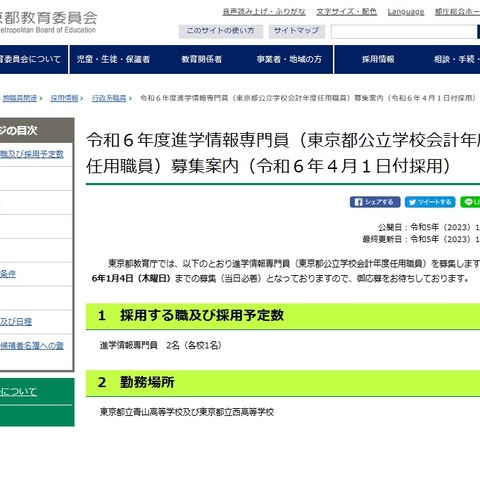The image size is (480, 480).
Task: Select text 進学情報専門員 2名（各校1名）
Action: 161,345
